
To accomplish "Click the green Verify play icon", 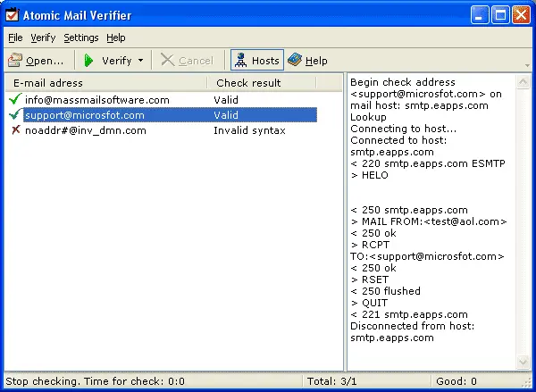I will [89, 61].
